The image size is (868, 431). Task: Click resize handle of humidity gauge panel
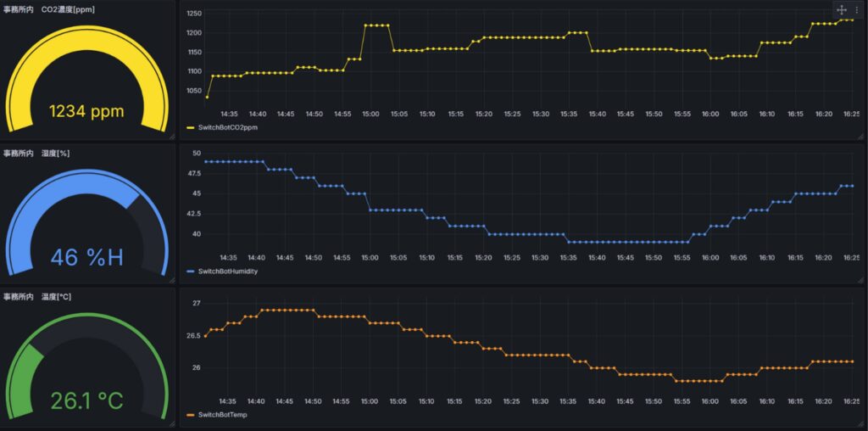tap(171, 280)
